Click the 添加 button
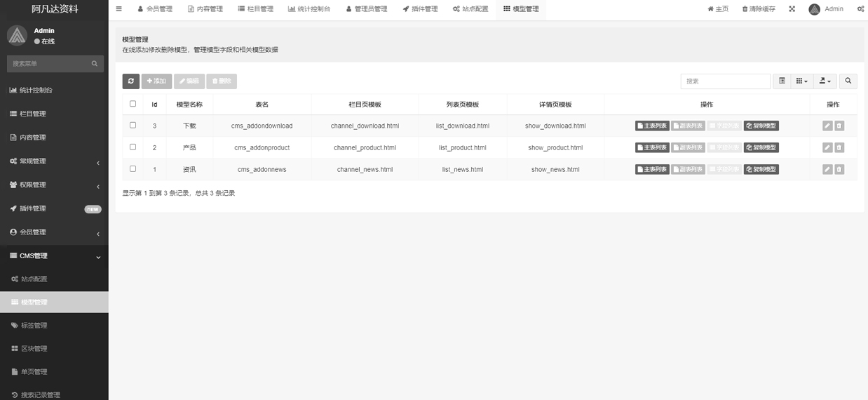Image resolution: width=868 pixels, height=400 pixels. point(156,81)
